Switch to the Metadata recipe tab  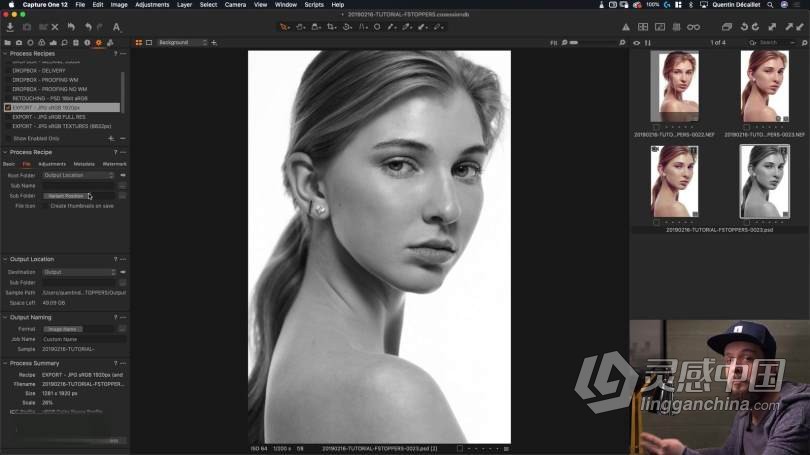click(84, 164)
